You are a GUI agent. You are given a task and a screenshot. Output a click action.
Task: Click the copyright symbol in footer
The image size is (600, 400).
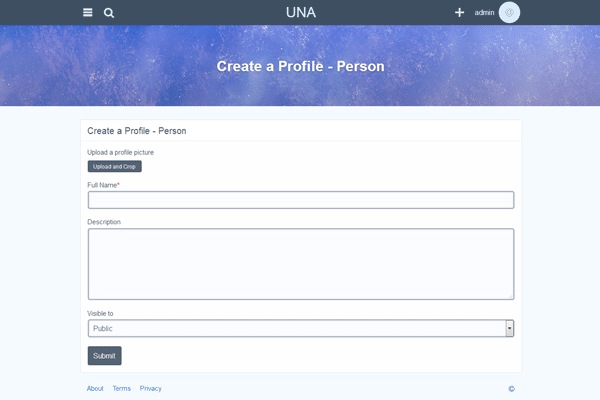(x=511, y=389)
